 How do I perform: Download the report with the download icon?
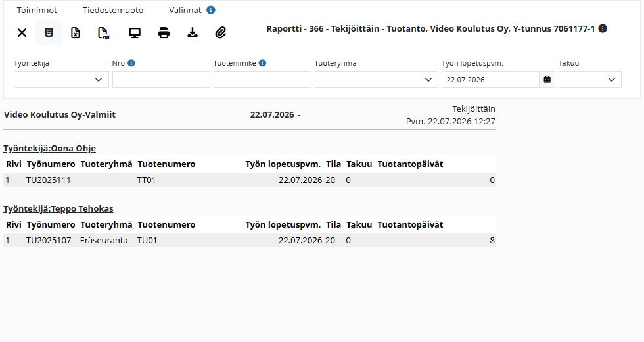192,32
